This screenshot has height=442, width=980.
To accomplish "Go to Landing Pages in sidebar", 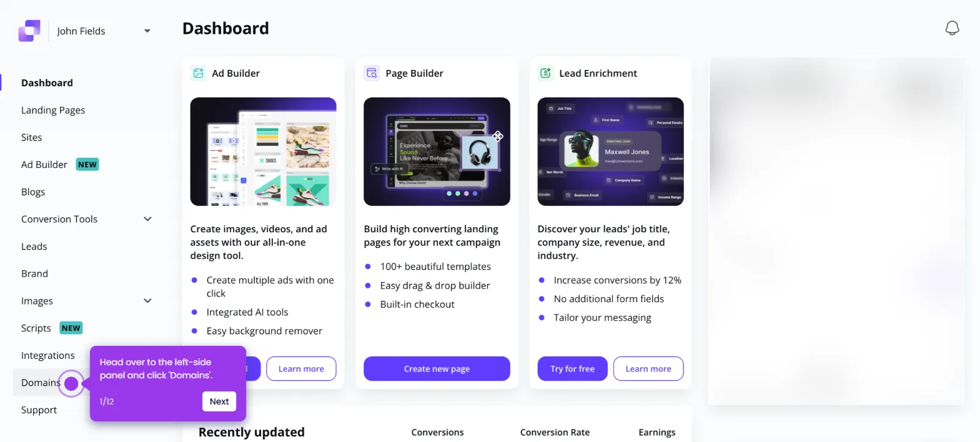I will coord(53,110).
